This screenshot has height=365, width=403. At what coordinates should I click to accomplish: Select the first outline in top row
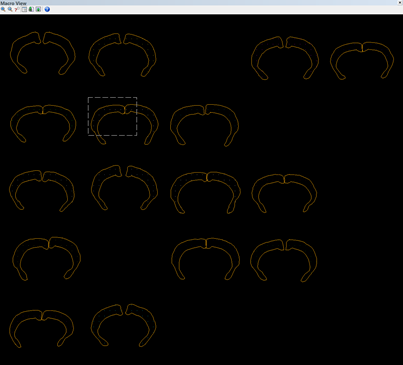tap(43, 53)
